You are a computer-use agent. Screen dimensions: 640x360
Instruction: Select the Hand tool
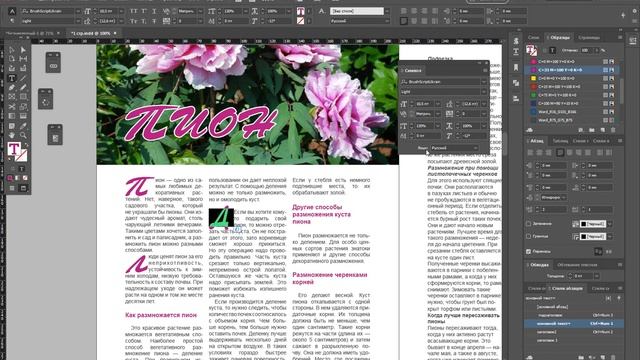(x=12, y=135)
